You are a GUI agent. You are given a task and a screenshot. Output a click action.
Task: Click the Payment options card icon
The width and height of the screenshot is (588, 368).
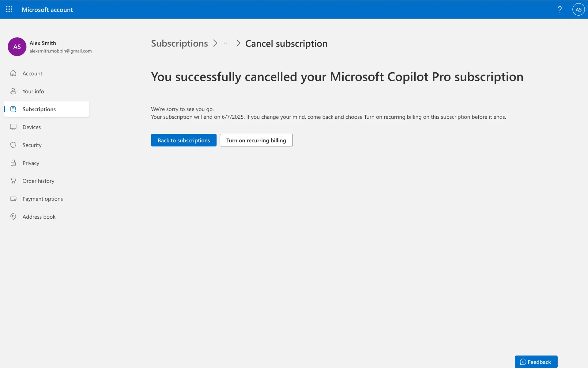click(13, 199)
